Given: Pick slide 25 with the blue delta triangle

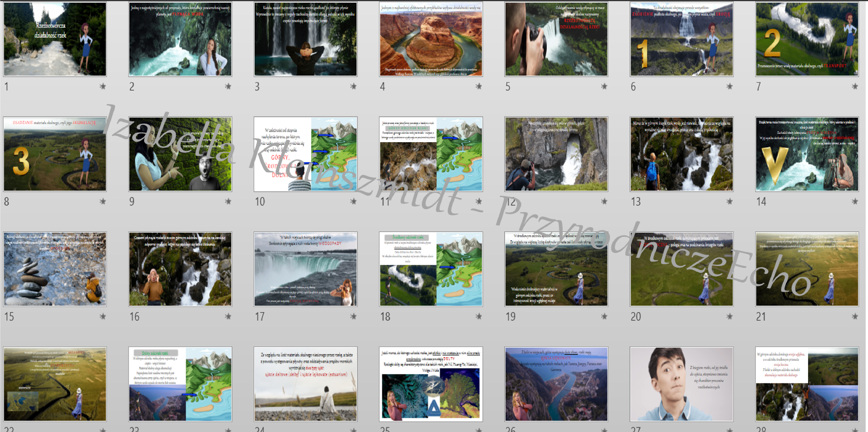Looking at the screenshot, I should 431,384.
